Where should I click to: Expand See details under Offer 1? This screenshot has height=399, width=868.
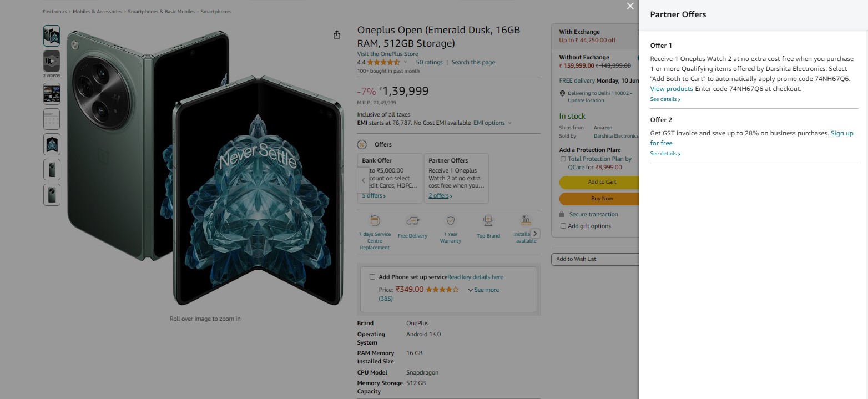[x=665, y=99]
